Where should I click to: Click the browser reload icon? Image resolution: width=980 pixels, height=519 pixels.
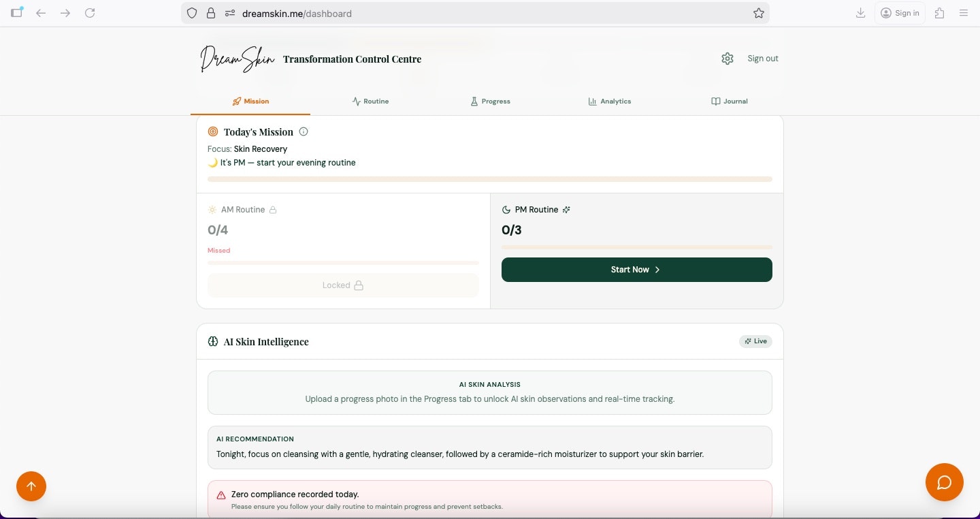(90, 13)
